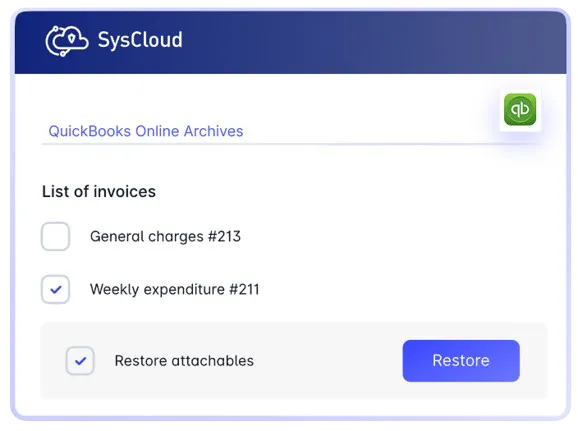Viewport: 578px width, 431px height.
Task: Click the List of invoices heading
Action: (x=99, y=191)
